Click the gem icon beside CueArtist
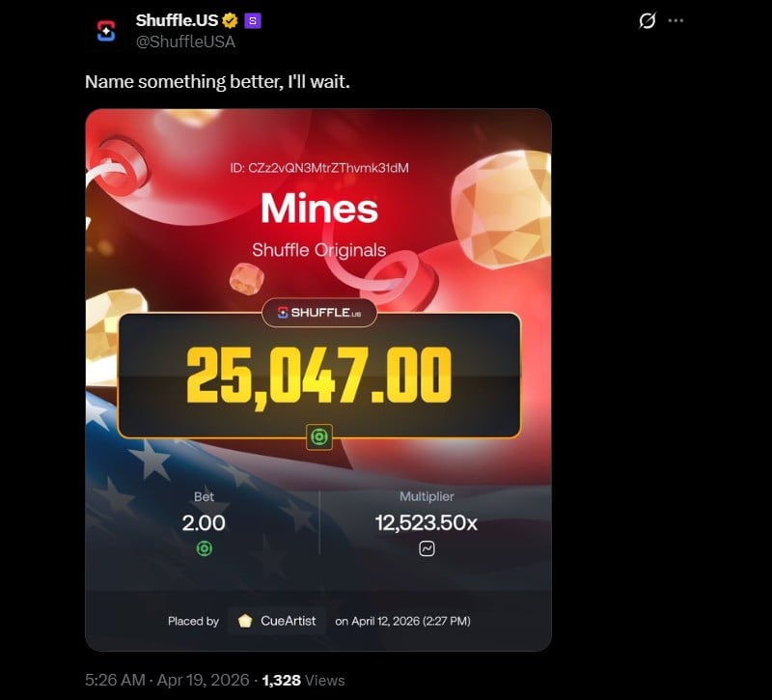Screen dimensions: 772x700 pyautogui.click(x=245, y=621)
